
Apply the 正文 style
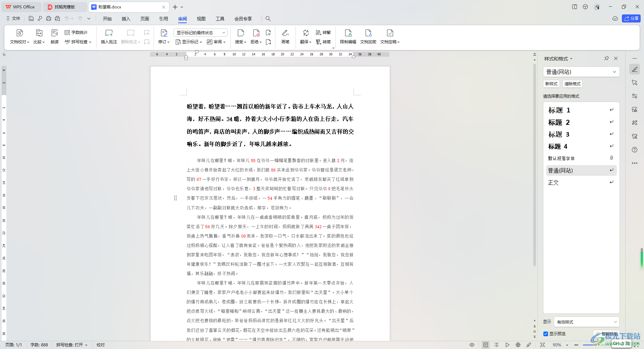coord(581,183)
